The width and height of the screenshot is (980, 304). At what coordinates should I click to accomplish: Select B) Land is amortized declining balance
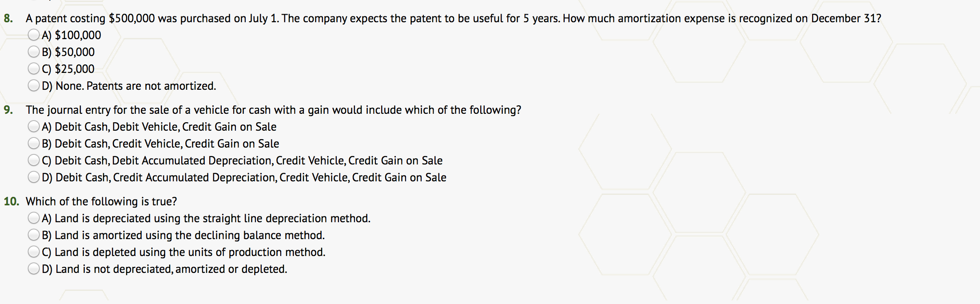pyautogui.click(x=34, y=235)
